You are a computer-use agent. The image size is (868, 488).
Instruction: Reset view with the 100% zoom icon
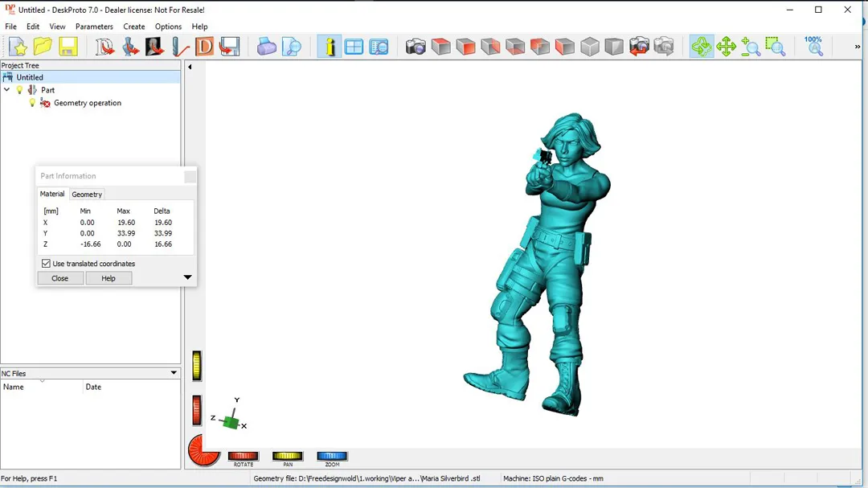pyautogui.click(x=813, y=47)
